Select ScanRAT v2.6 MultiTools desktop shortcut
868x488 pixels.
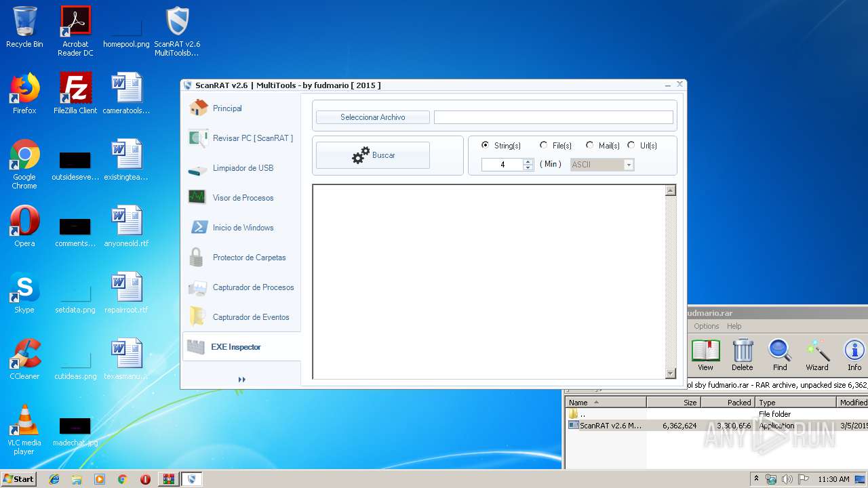click(x=177, y=31)
